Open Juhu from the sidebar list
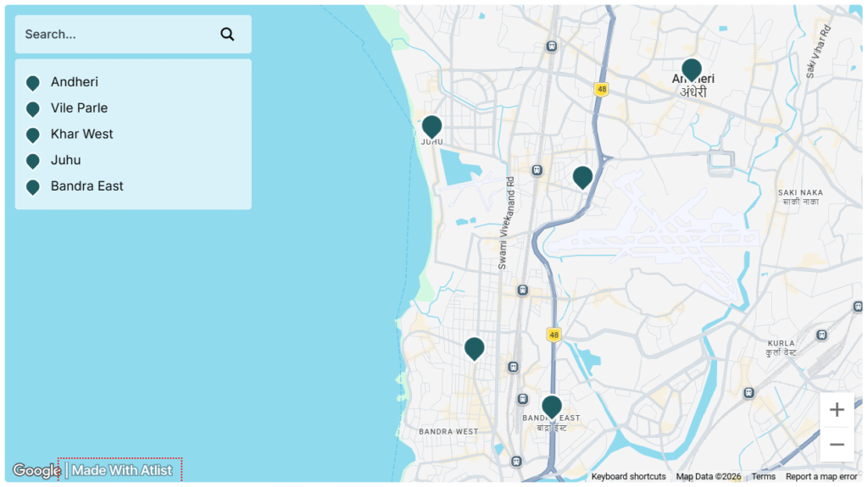This screenshot has height=487, width=868. 66,160
